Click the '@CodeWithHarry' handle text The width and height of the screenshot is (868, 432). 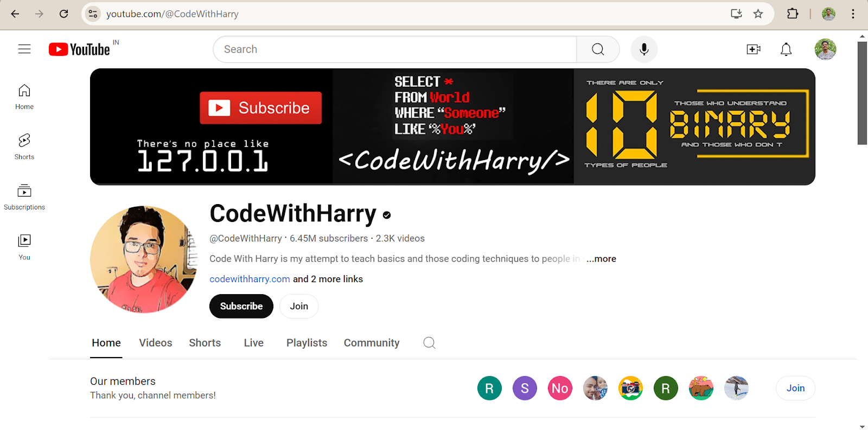pyautogui.click(x=246, y=238)
